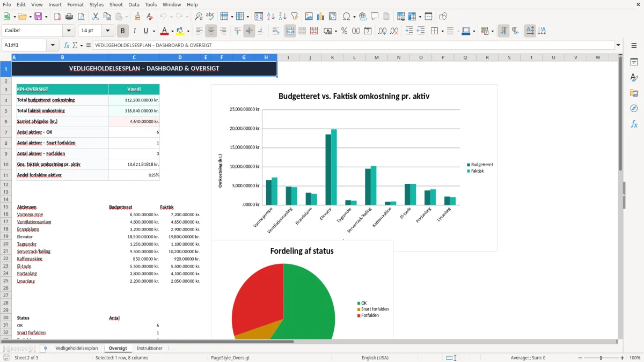
Task: Click the Sort Descending icon
Action: pyautogui.click(x=282, y=17)
